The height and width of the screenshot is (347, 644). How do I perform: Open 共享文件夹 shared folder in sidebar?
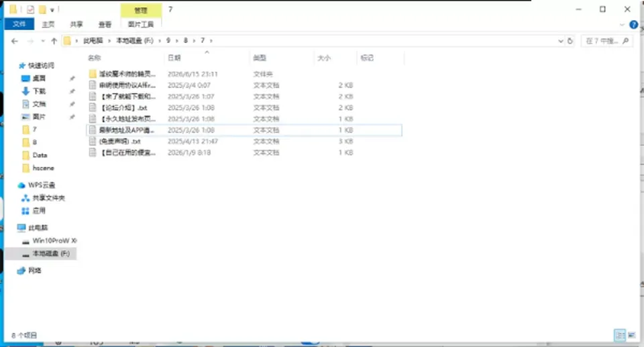click(x=48, y=198)
